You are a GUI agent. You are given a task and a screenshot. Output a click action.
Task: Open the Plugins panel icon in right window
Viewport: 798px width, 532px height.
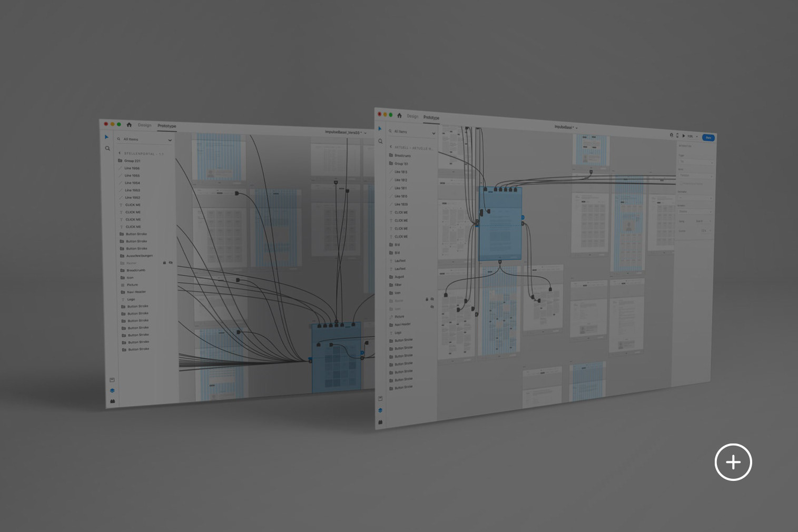[x=380, y=422]
